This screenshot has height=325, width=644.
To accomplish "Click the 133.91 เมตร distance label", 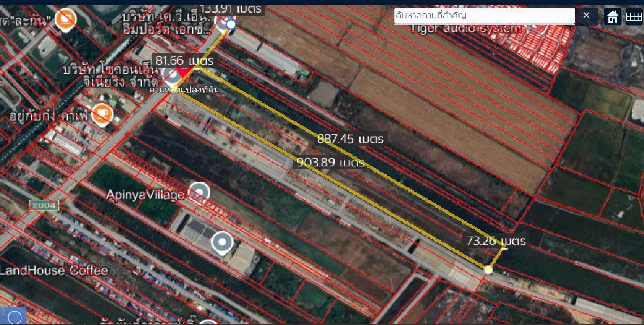I will point(231,8).
